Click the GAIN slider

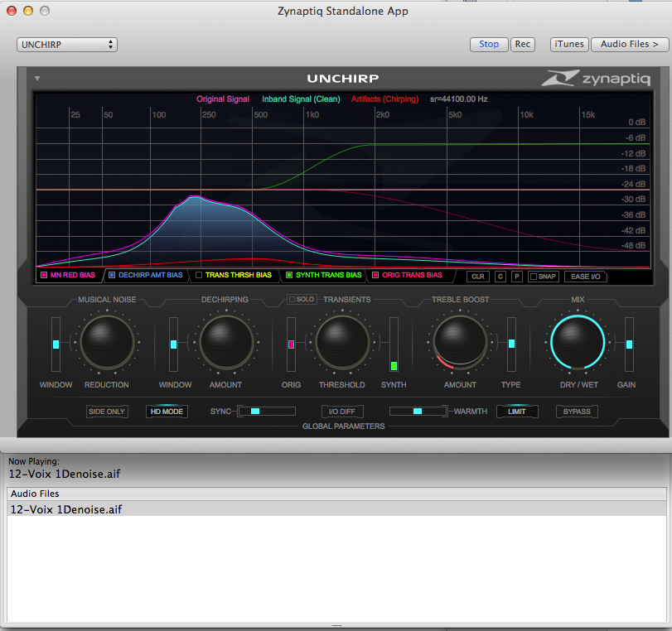629,344
